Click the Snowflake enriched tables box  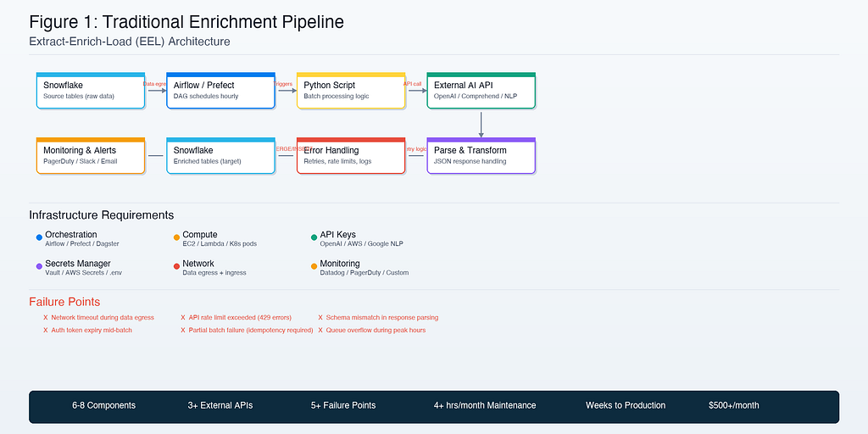click(x=221, y=156)
